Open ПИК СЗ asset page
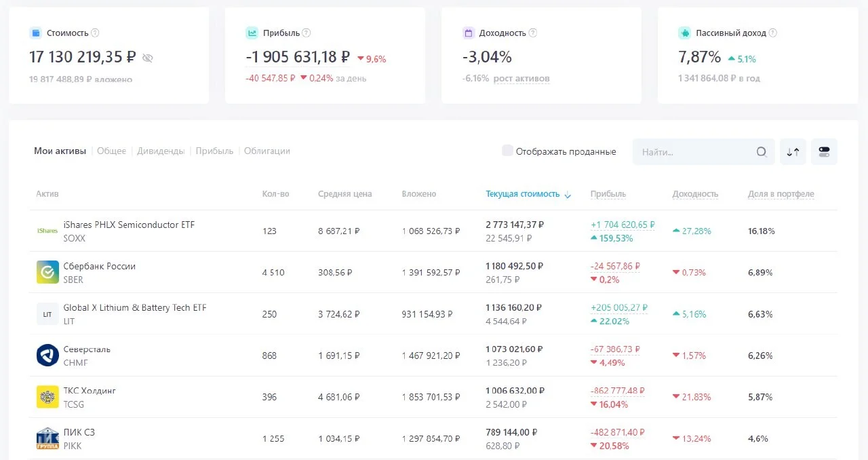 tap(79, 432)
